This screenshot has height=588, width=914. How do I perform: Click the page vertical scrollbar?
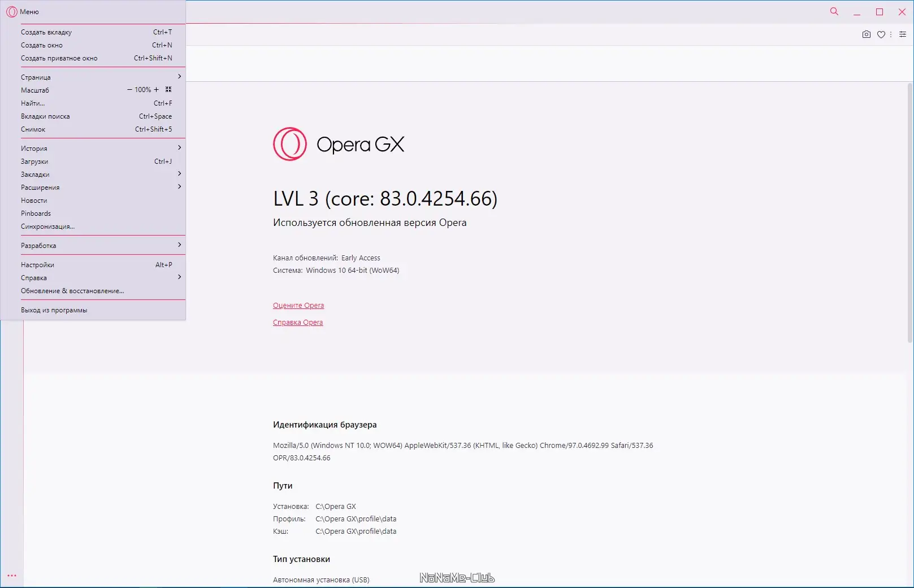tap(910, 213)
